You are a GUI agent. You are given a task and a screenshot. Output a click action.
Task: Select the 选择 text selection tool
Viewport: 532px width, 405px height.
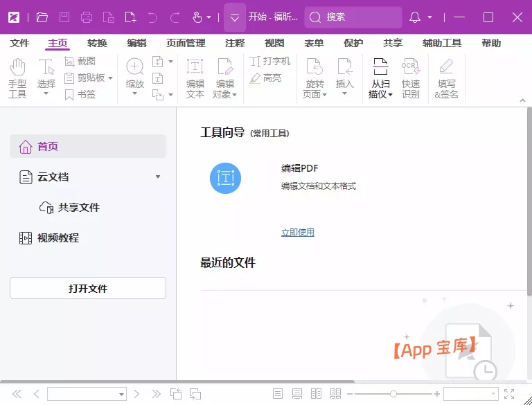(x=46, y=78)
